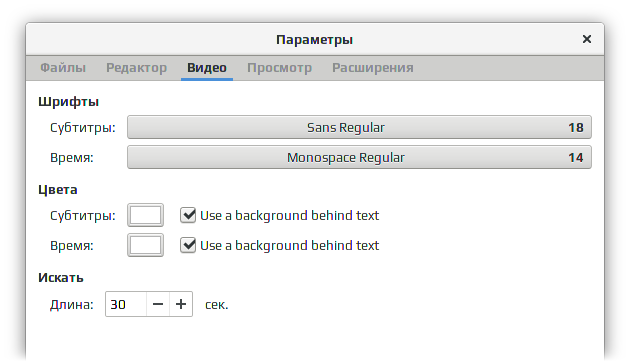Click the сек. unit label

217,305
